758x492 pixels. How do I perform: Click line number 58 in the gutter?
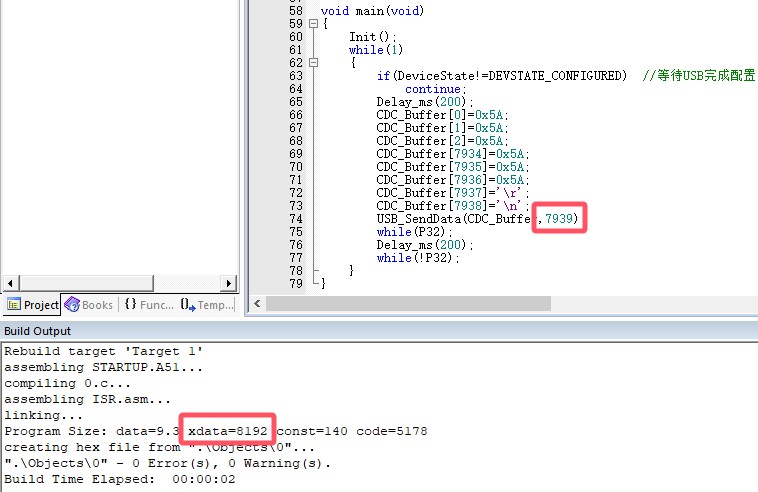296,11
